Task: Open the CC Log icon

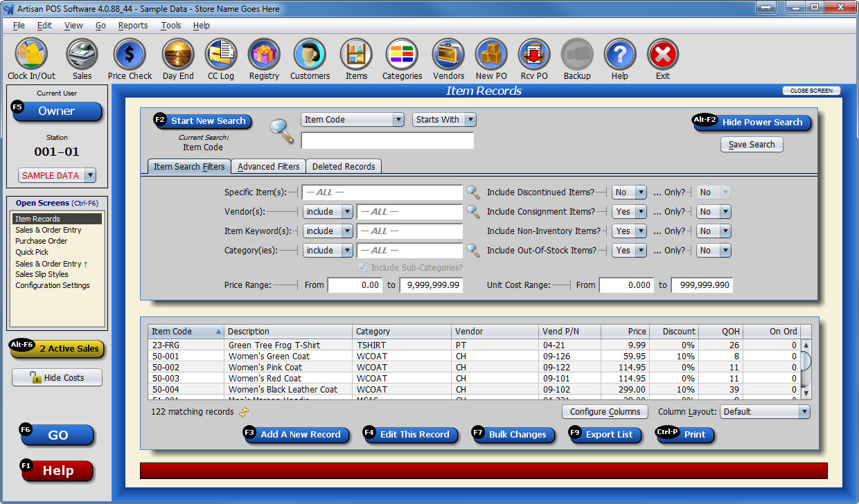Action: point(221,54)
